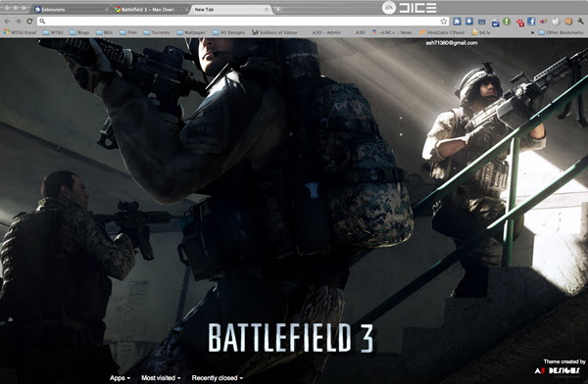Bookmark this page with the star

[444, 22]
